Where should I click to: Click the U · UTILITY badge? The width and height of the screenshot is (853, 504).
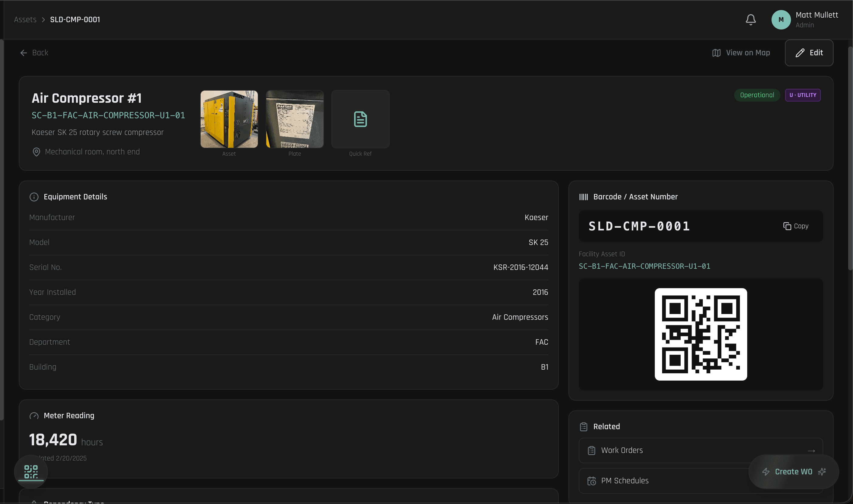(803, 95)
